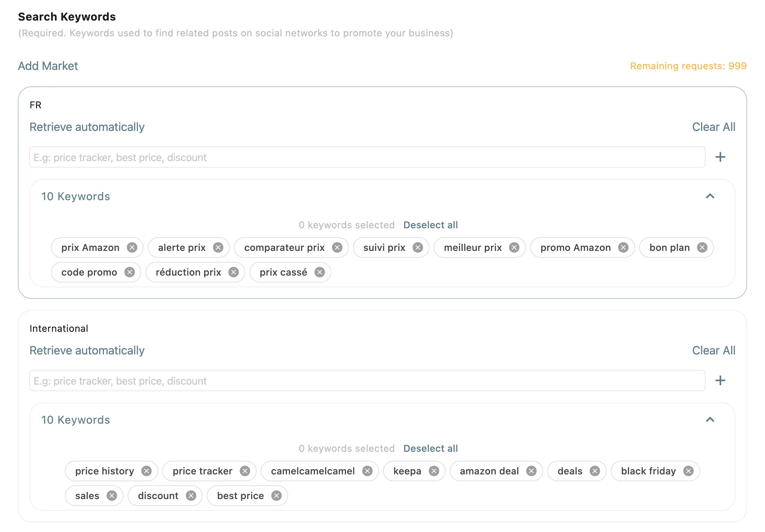This screenshot has height=532, width=765.
Task: Select the "deals" keyword chip
Action: (569, 471)
